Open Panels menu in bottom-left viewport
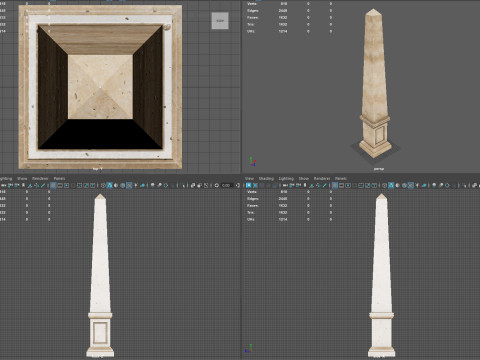The width and height of the screenshot is (480, 360). (59, 178)
